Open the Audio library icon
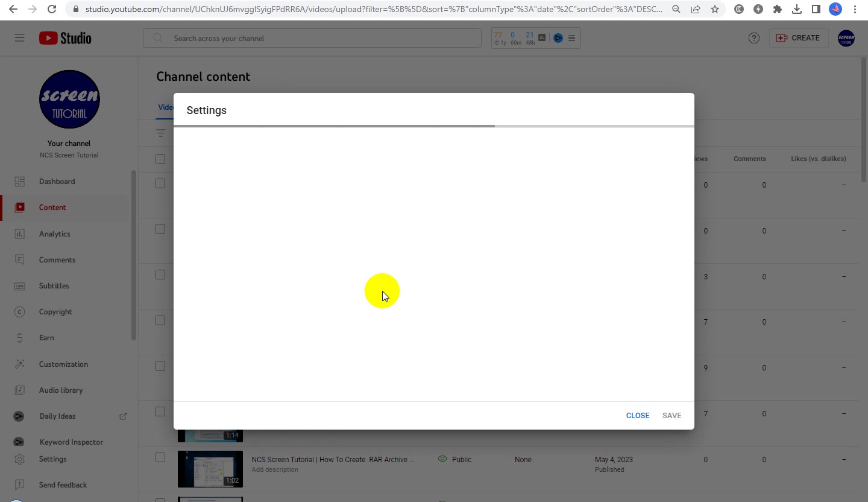 click(x=20, y=390)
